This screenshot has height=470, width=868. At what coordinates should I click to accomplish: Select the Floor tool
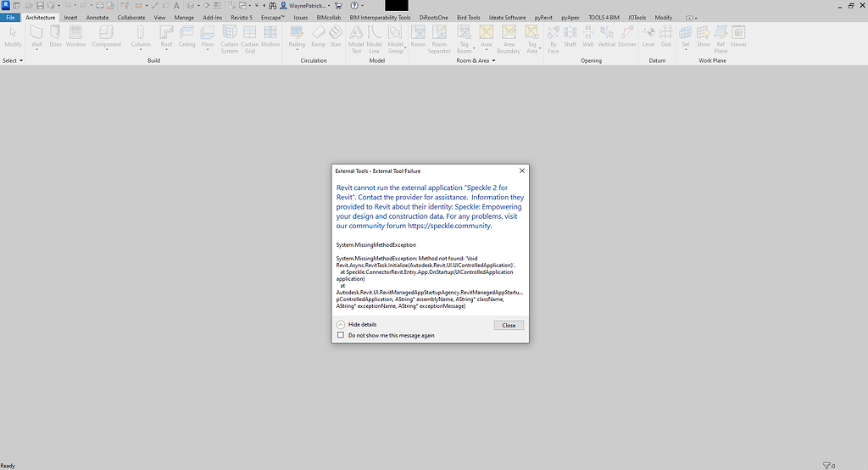(208, 37)
